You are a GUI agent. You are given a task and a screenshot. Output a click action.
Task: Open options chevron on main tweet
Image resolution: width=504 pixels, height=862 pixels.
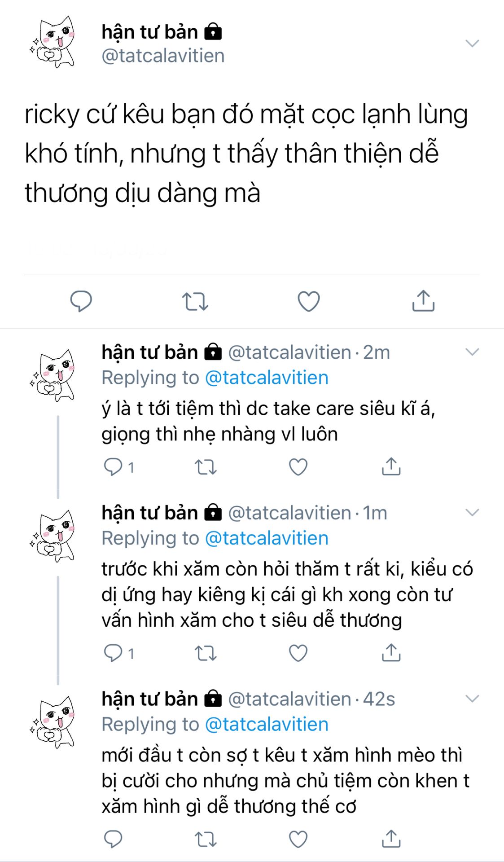click(473, 43)
